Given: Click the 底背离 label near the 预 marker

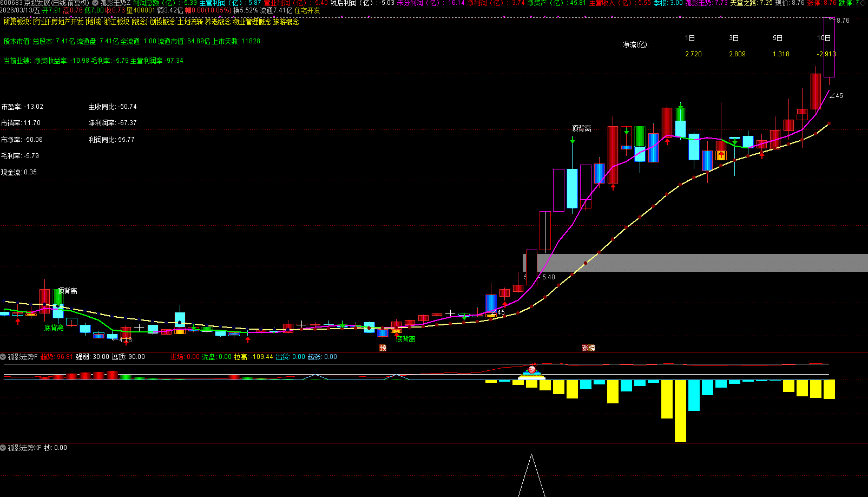Looking at the screenshot, I should tap(405, 339).
